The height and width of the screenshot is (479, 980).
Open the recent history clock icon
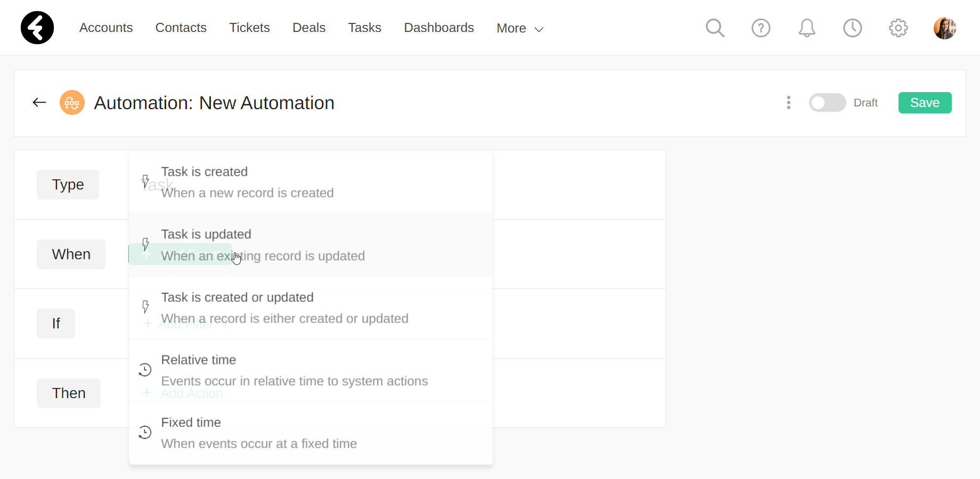(852, 28)
